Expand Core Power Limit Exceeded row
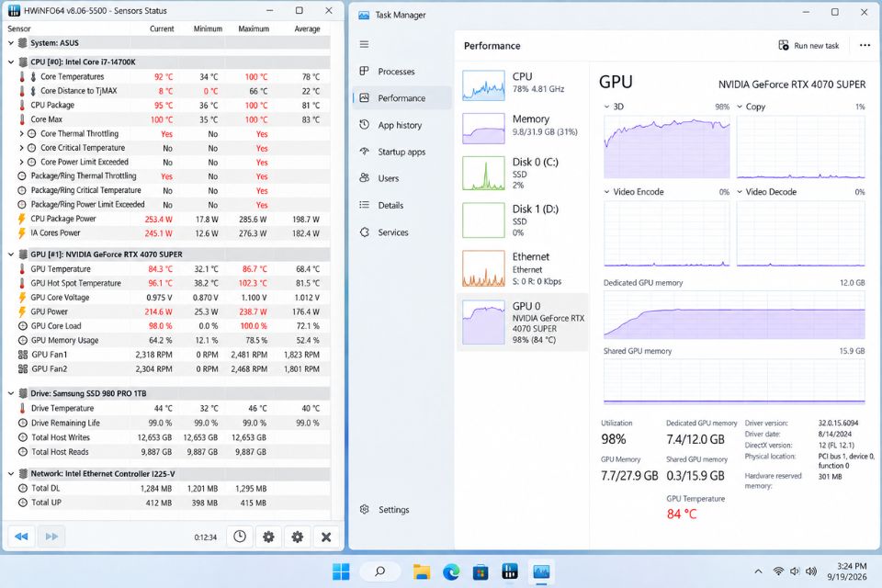Viewport: 882px width, 588px height. [x=22, y=162]
